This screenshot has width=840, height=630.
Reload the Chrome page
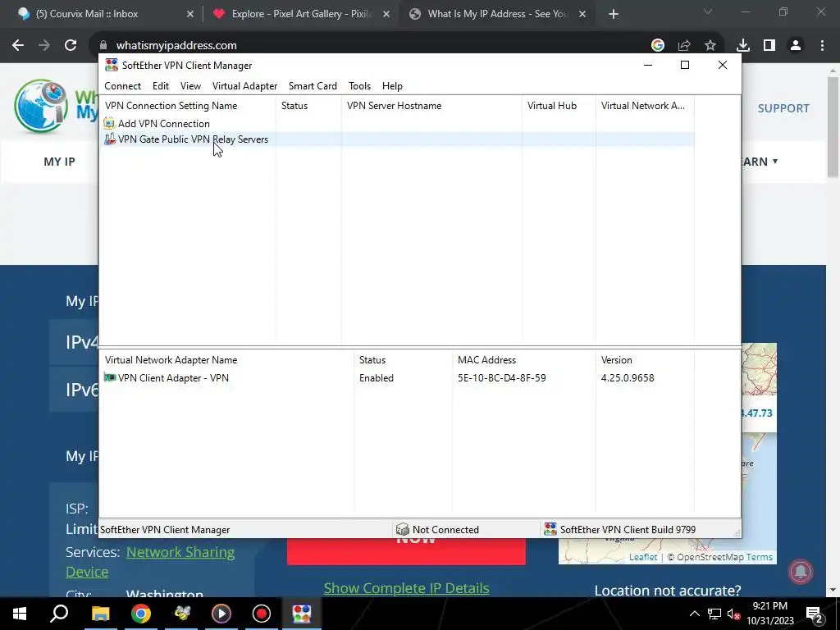coord(71,46)
